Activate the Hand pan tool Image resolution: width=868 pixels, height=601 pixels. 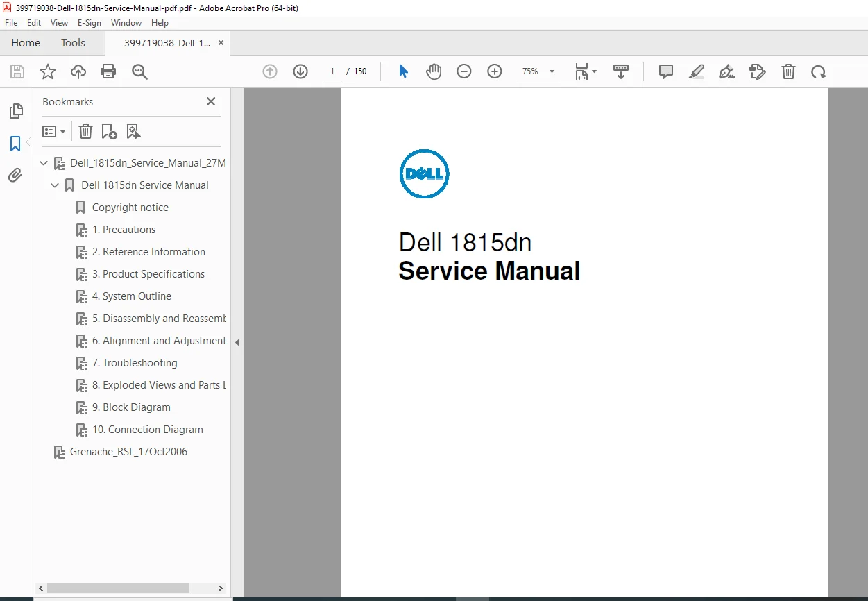pos(434,71)
